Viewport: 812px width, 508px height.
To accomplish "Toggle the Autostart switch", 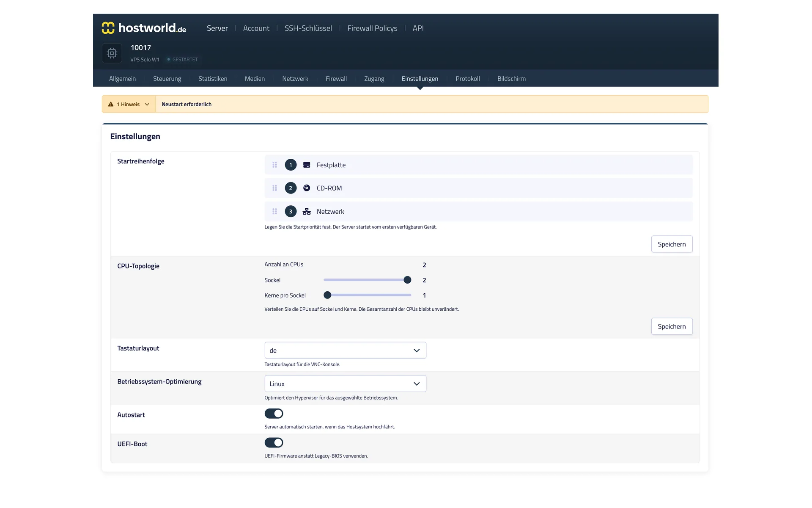I will click(x=274, y=414).
